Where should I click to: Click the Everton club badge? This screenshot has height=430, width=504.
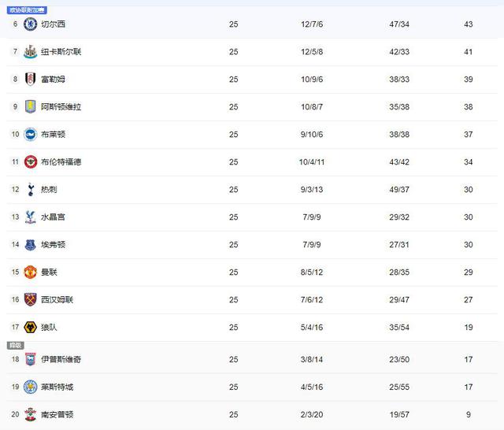coord(30,245)
